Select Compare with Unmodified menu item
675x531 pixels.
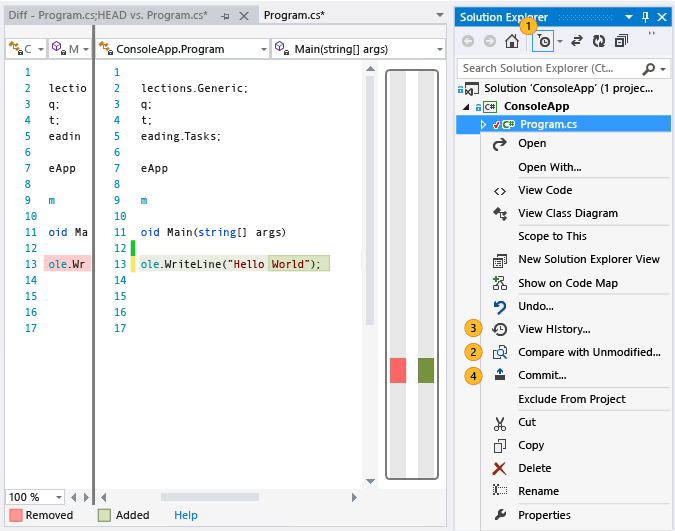pyautogui.click(x=588, y=352)
